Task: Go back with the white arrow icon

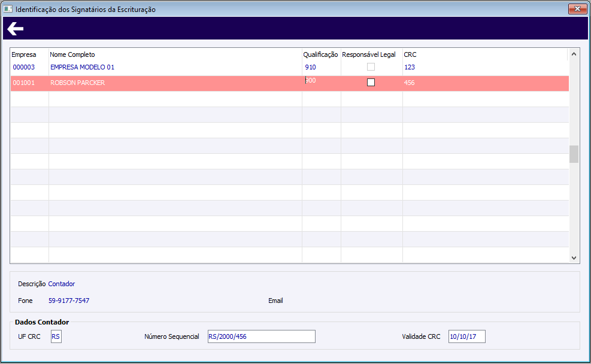Action: [16, 29]
